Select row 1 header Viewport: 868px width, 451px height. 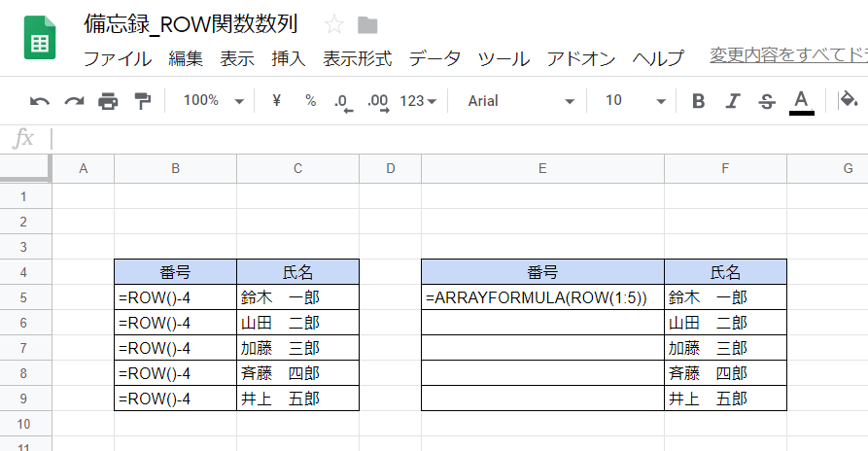tap(25, 196)
